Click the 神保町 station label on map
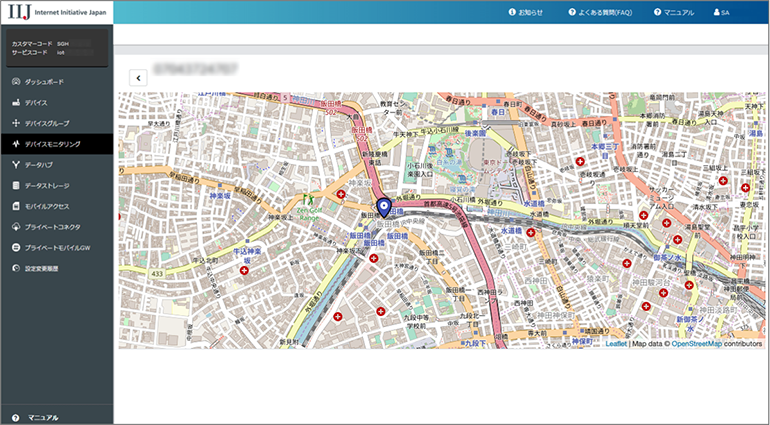Screen dimensions: 770x425 click(582, 341)
